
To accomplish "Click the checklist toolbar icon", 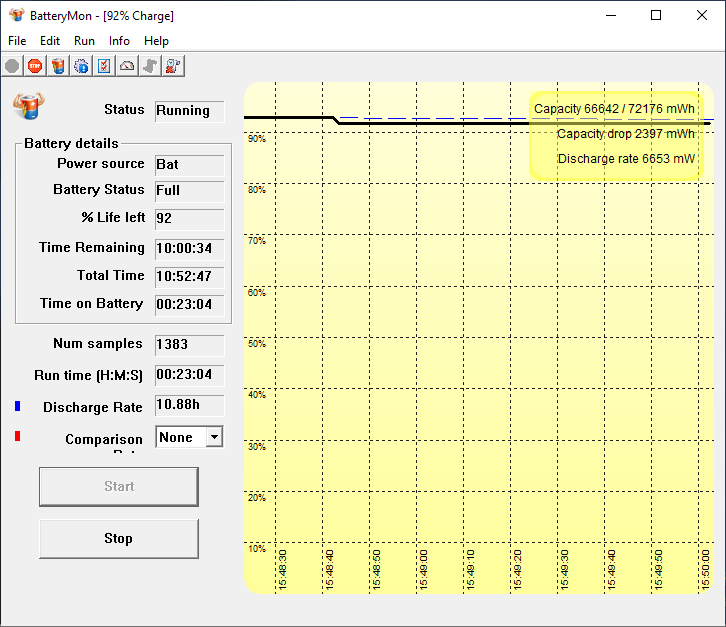I will pos(104,66).
